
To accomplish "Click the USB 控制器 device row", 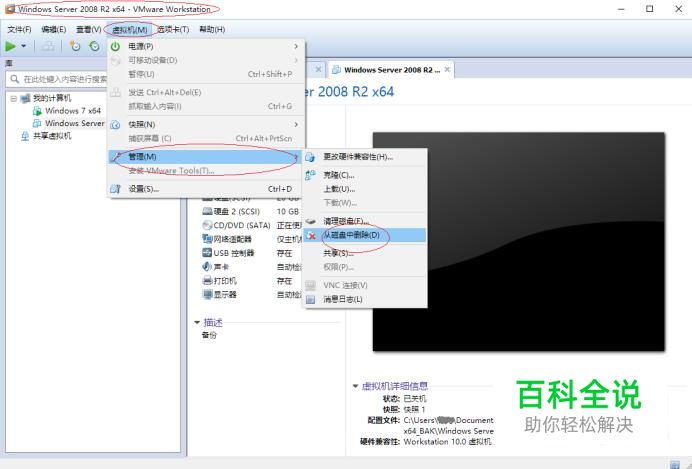I will pos(251,253).
